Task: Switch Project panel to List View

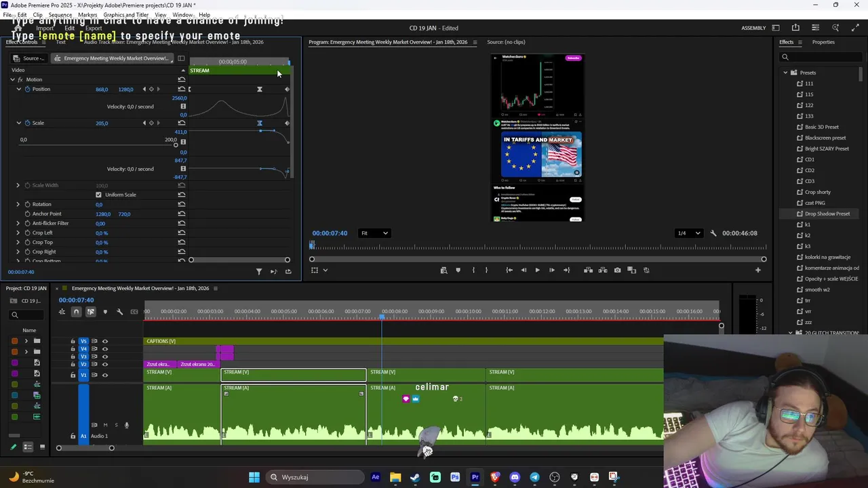Action: pyautogui.click(x=28, y=447)
